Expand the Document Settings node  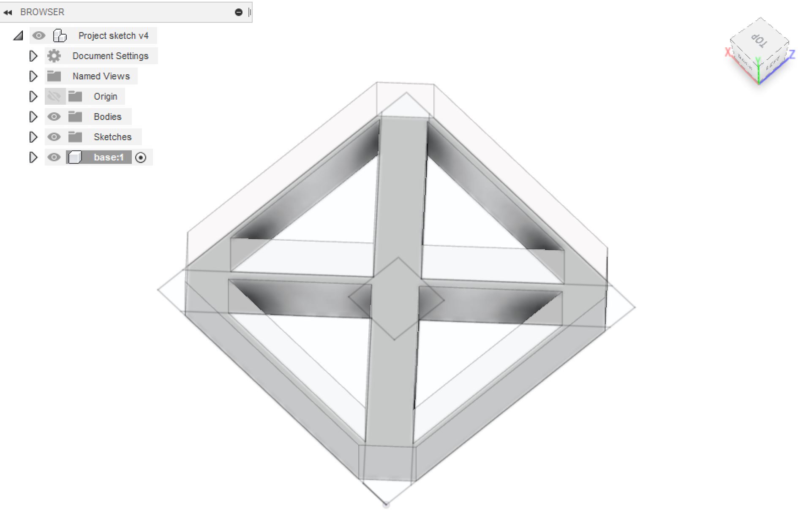pos(33,56)
